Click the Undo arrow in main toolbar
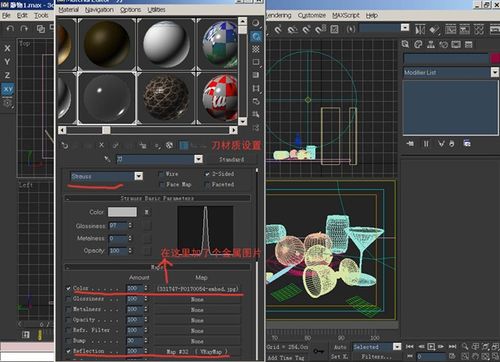The image size is (500, 362). pos(10,28)
